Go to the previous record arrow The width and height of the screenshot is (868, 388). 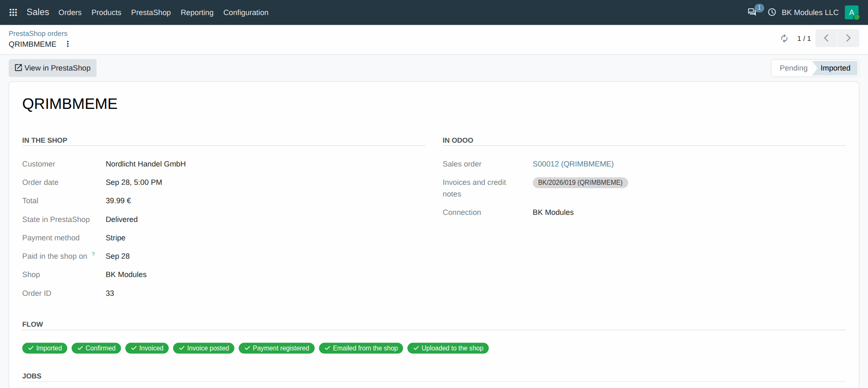(826, 38)
